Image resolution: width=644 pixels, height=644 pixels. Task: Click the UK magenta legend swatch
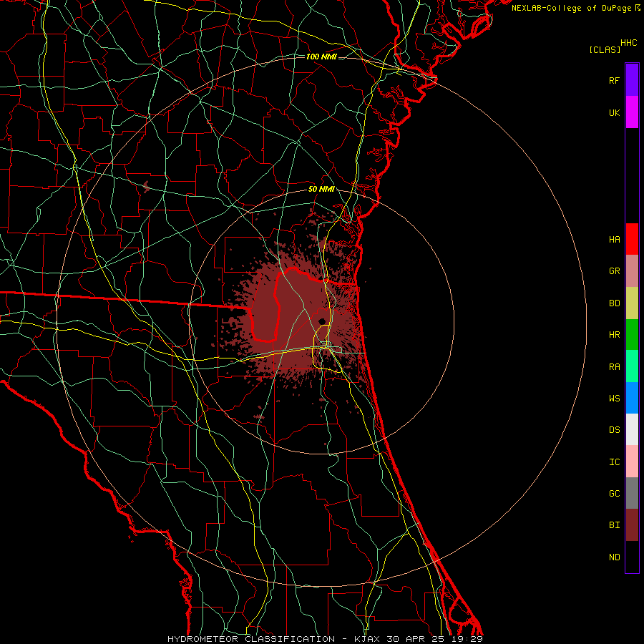632,112
